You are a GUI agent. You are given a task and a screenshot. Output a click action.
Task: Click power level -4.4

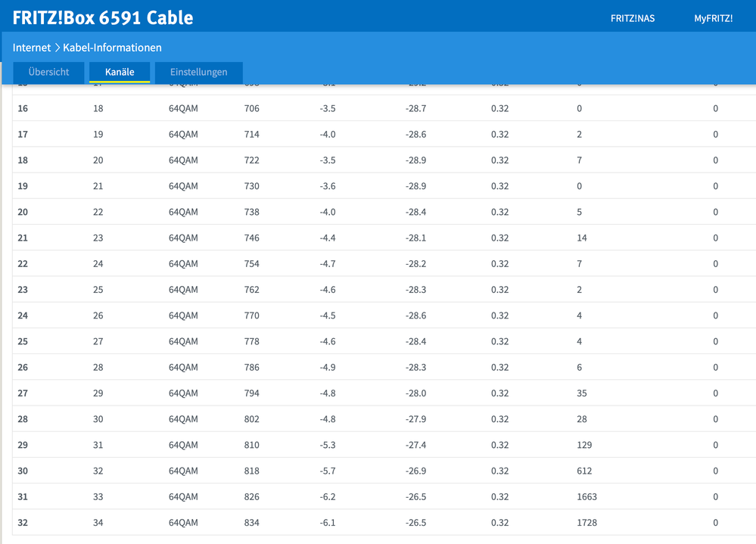[328, 238]
